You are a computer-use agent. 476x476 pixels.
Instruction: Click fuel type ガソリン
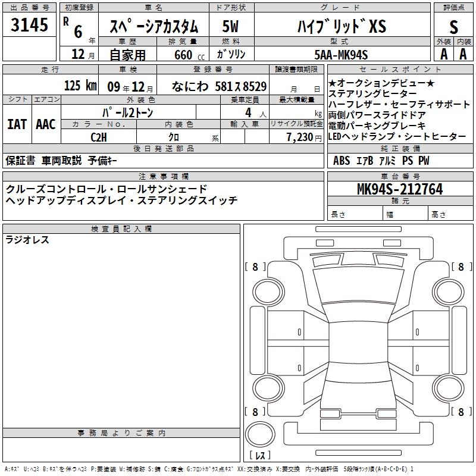[231, 54]
